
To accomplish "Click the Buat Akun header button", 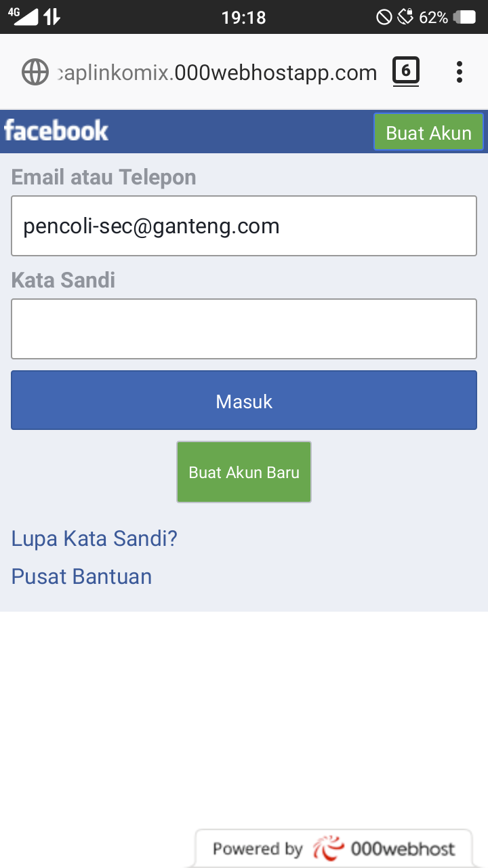I will coord(428,132).
